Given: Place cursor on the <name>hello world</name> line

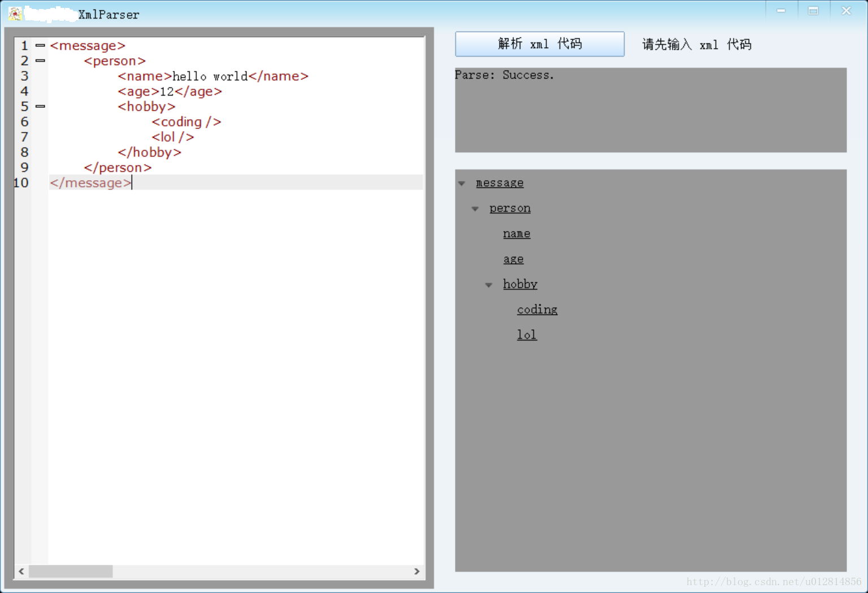Looking at the screenshot, I should pos(213,76).
